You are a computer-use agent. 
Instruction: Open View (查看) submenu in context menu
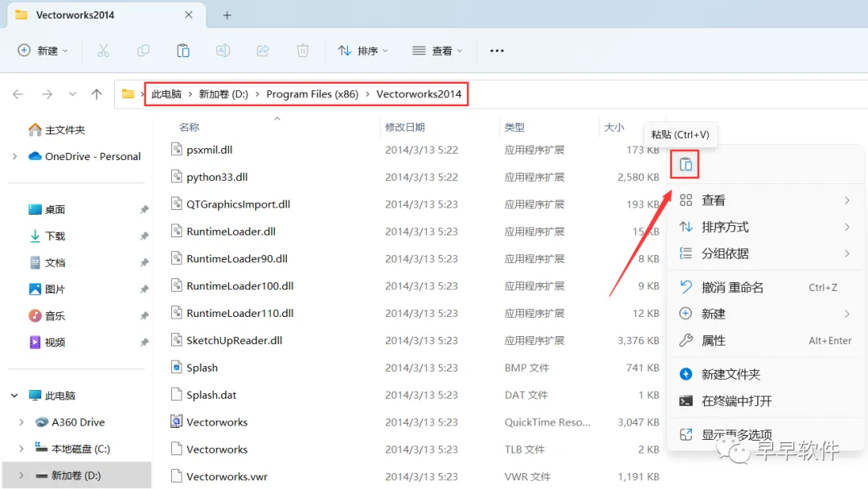click(x=766, y=200)
